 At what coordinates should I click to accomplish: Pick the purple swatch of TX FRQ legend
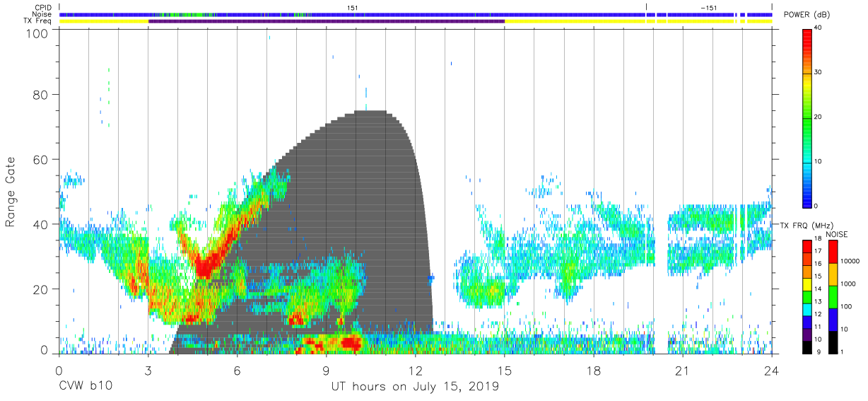click(x=807, y=335)
